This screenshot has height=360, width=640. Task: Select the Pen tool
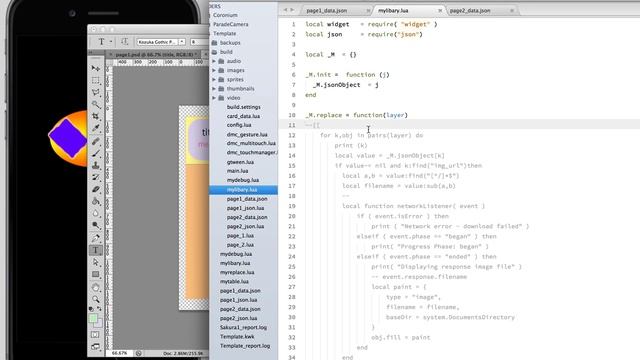(96, 238)
